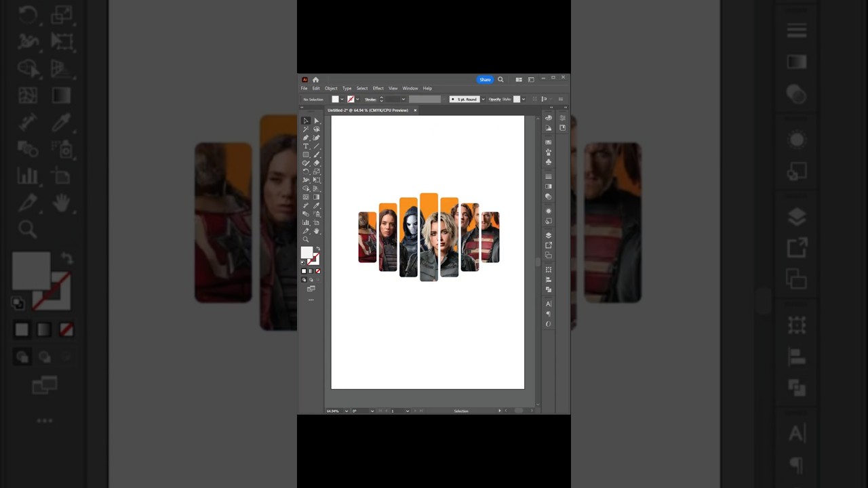This screenshot has height=488, width=868.
Task: Open the Window menu
Action: 410,88
